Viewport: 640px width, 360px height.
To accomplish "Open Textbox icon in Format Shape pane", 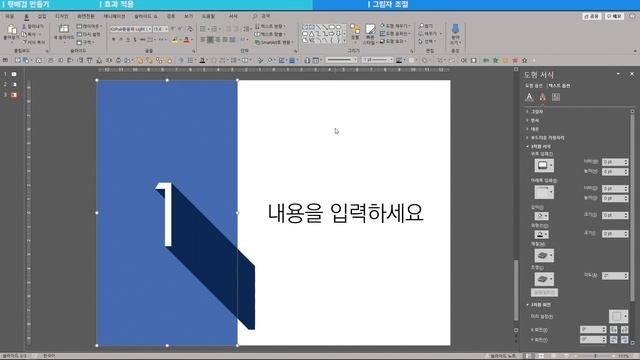I will click(x=556, y=97).
